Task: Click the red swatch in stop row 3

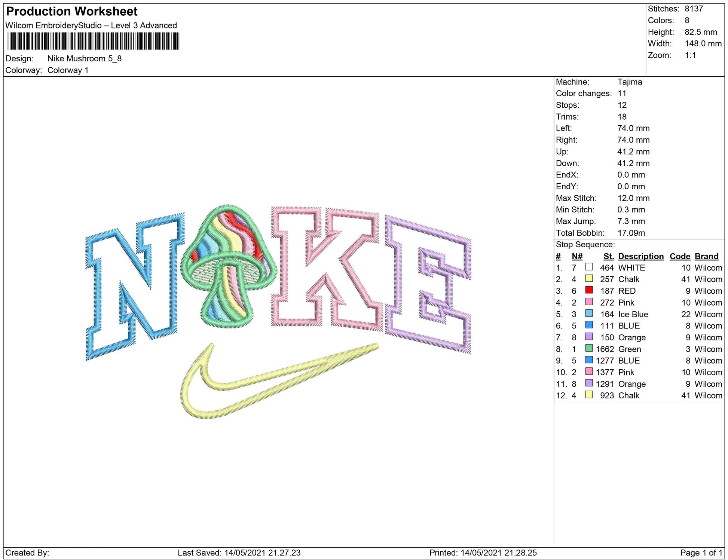Action: [x=589, y=290]
